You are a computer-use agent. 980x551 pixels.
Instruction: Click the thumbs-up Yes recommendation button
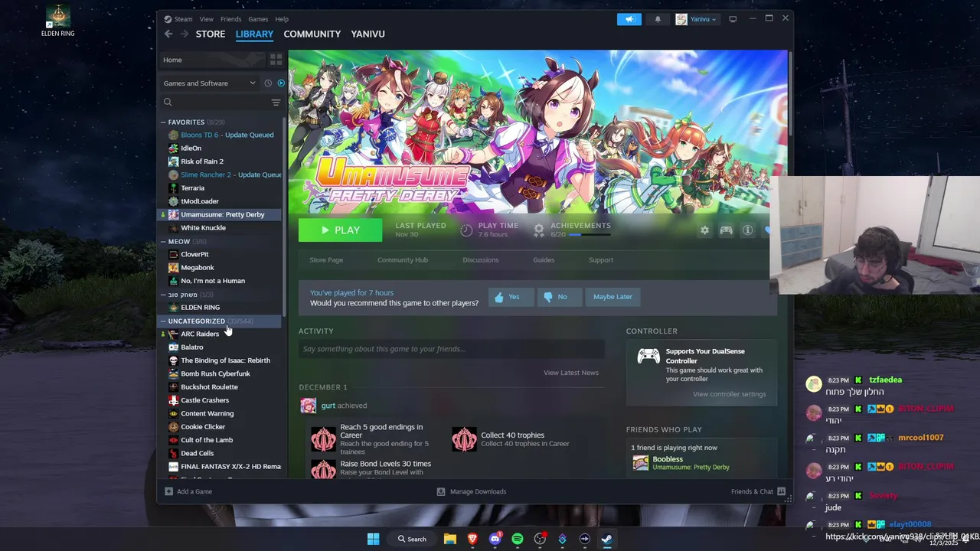(511, 297)
